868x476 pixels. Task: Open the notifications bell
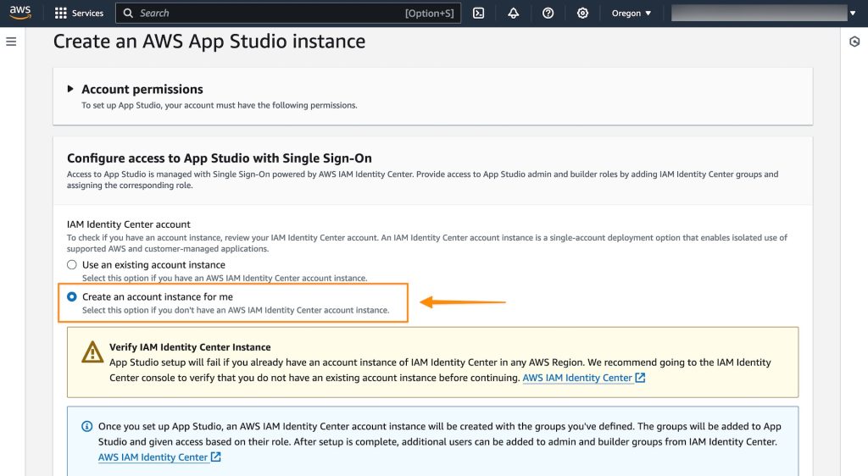pos(514,14)
